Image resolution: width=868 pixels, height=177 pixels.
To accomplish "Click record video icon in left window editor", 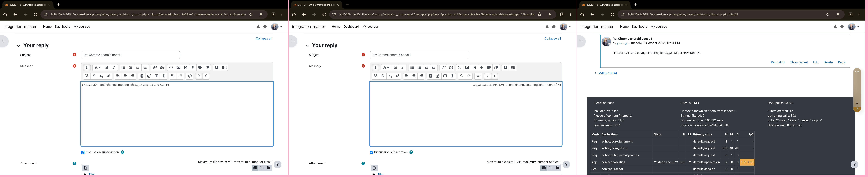I will 200,68.
